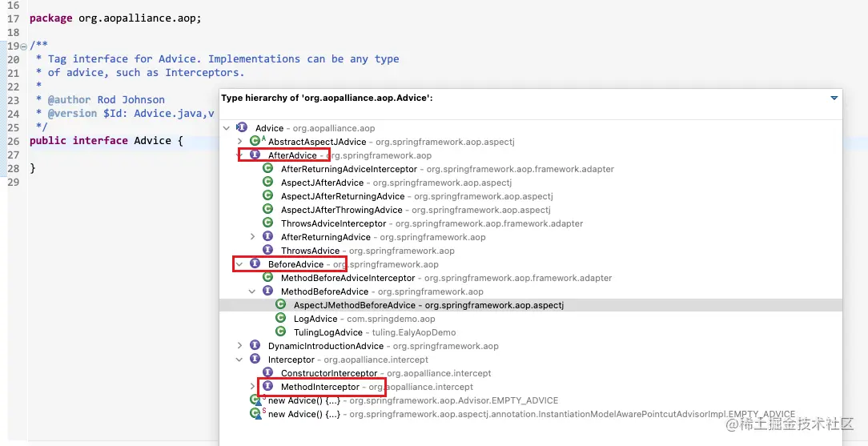This screenshot has height=446, width=868.
Task: Select the ThrowsAdviceInterceptor entry
Action: tap(333, 223)
